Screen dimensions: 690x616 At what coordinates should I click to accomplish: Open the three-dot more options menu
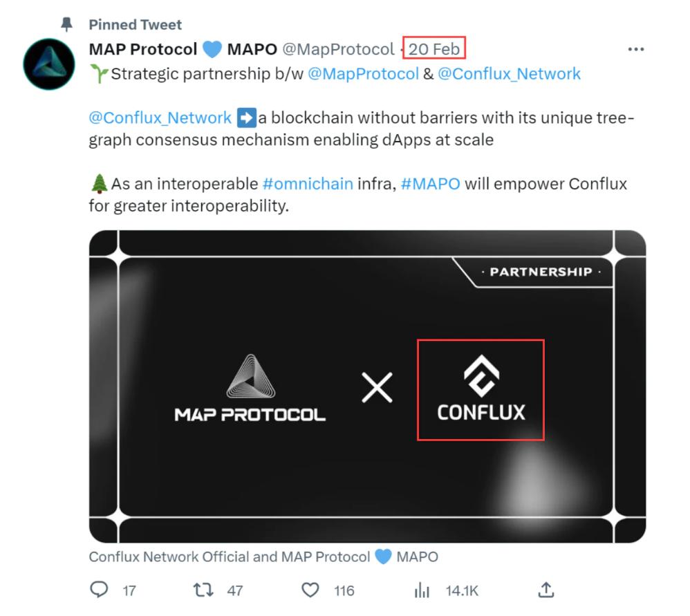point(635,50)
